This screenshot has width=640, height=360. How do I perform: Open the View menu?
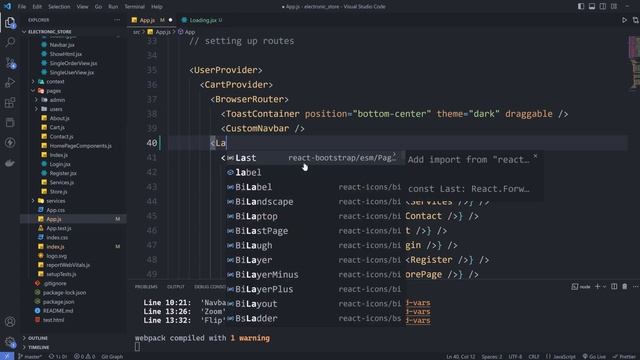point(82,7)
